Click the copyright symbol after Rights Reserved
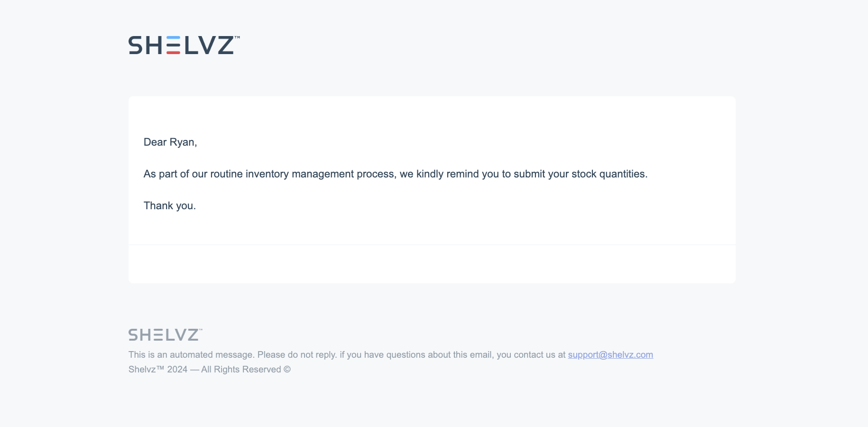The image size is (868, 427). click(x=287, y=370)
